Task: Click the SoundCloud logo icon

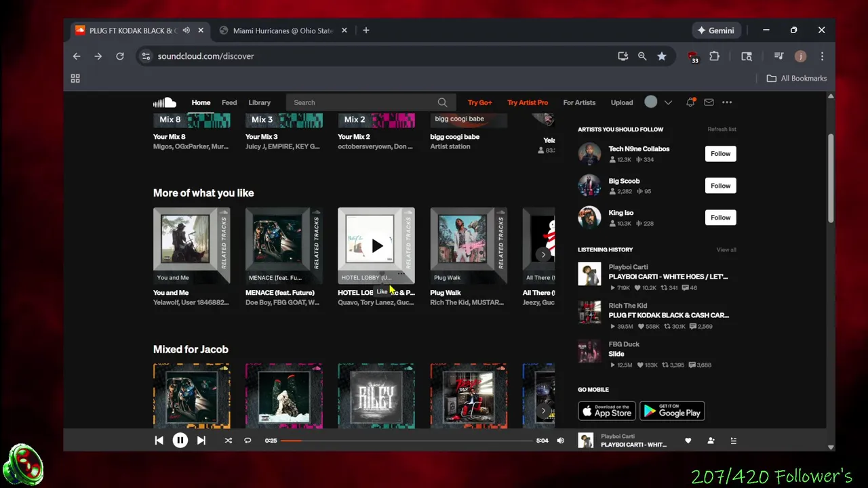Action: pyautogui.click(x=165, y=102)
